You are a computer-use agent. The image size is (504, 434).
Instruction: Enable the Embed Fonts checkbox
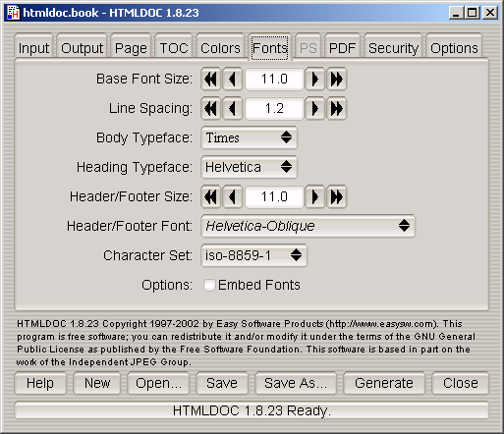click(209, 285)
